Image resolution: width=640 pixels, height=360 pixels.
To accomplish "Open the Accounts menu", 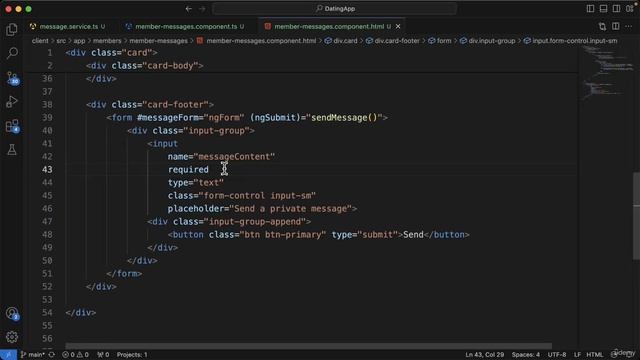I will (12, 313).
